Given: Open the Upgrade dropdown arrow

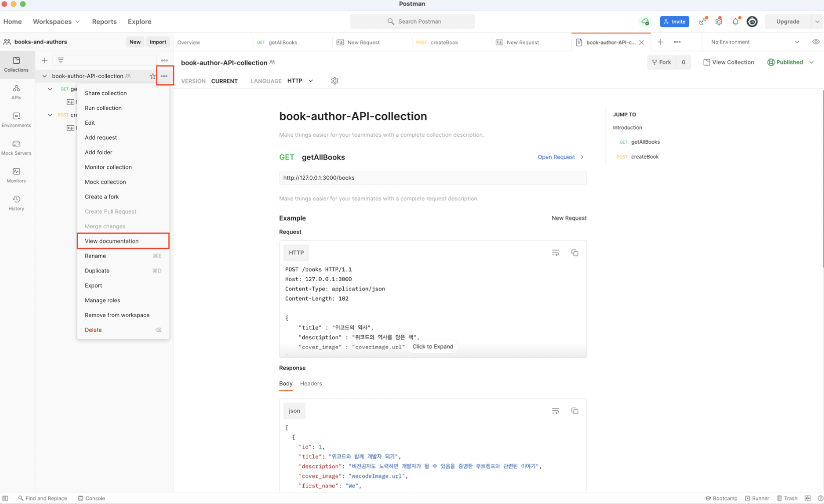Looking at the screenshot, I should coord(817,22).
